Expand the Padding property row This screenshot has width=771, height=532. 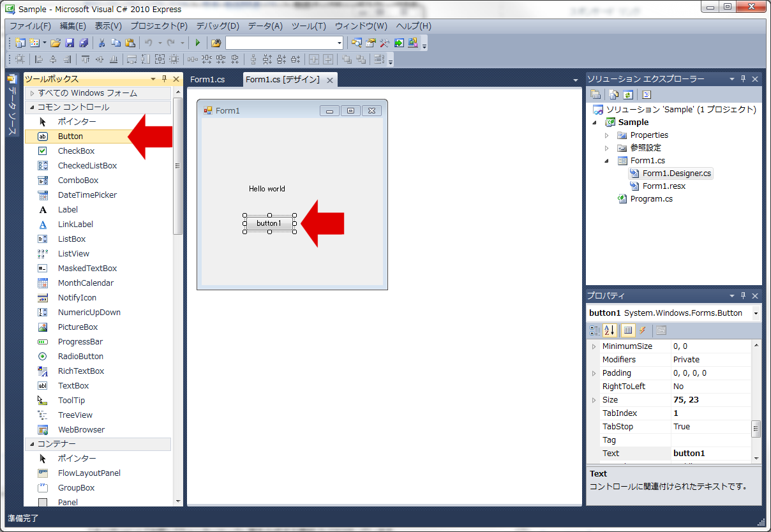click(594, 373)
